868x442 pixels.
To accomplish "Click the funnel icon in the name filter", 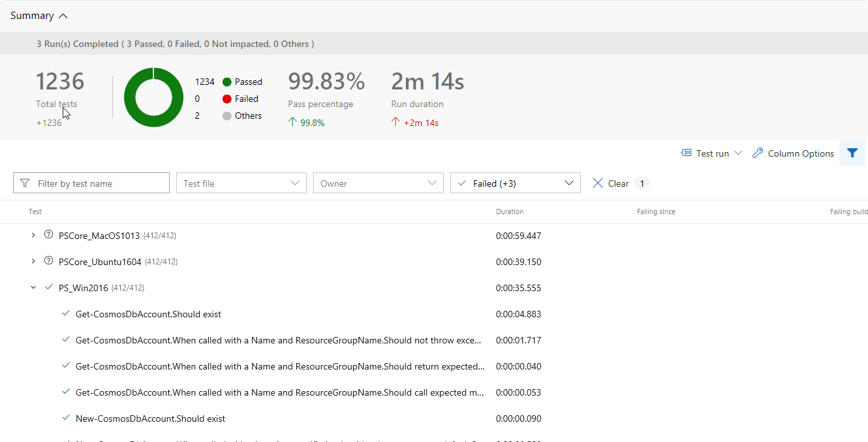I will (x=25, y=183).
